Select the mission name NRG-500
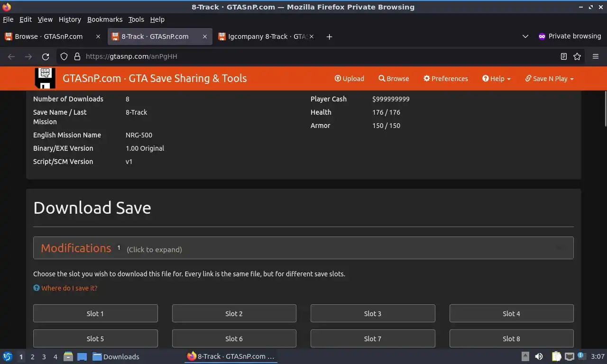Image resolution: width=607 pixels, height=364 pixels. (x=139, y=135)
